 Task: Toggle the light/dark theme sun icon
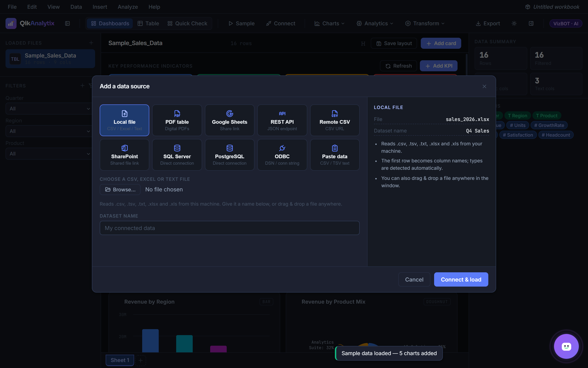click(x=514, y=23)
